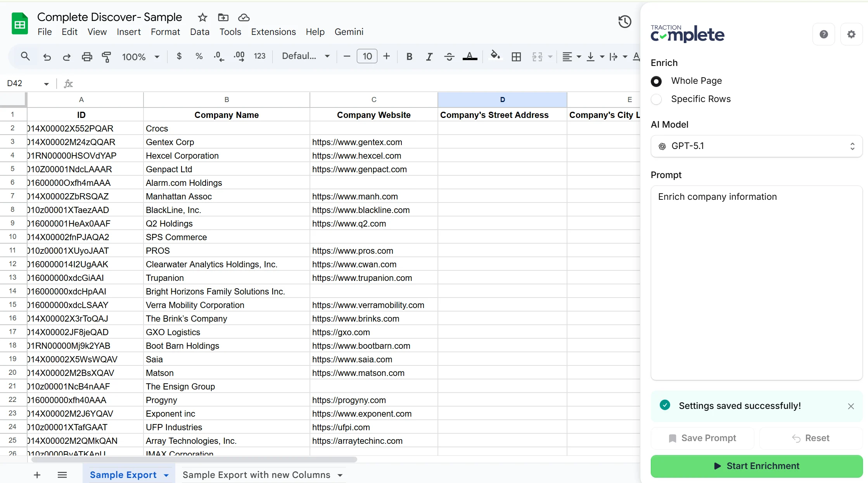Click the all sheets list icon
The width and height of the screenshot is (868, 483).
pyautogui.click(x=62, y=475)
